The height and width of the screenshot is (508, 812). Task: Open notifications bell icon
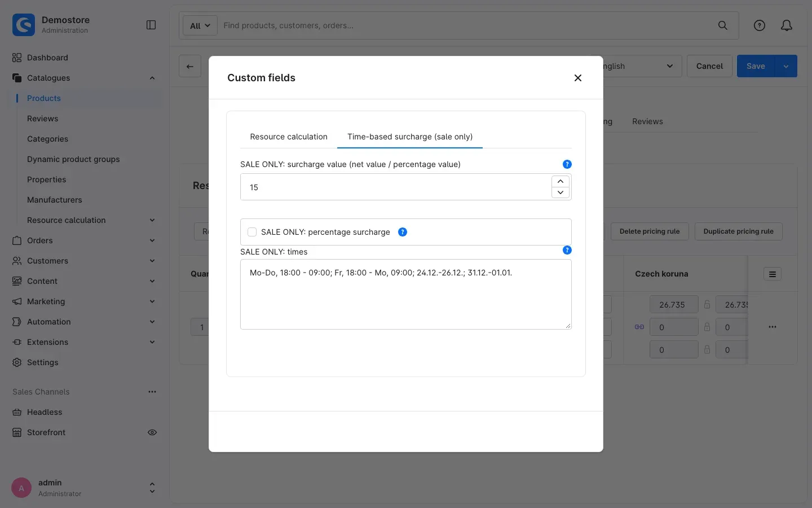pos(787,25)
